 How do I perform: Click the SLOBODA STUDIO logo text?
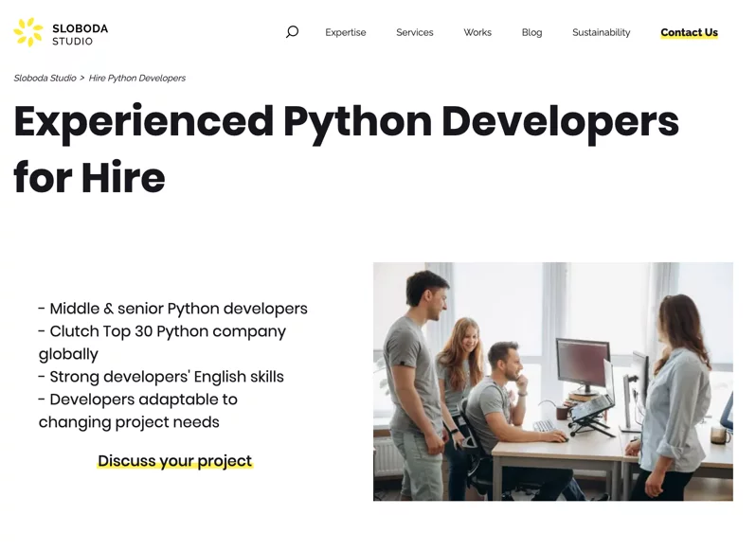coord(80,35)
